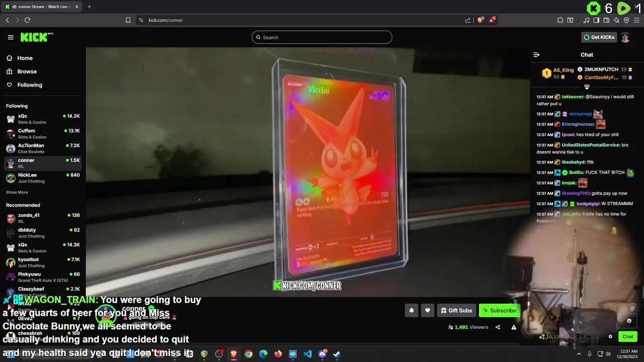Viewport: 644px width, 362px height.
Task: Click the AS_Kiing top gifter entry
Action: pos(557,73)
